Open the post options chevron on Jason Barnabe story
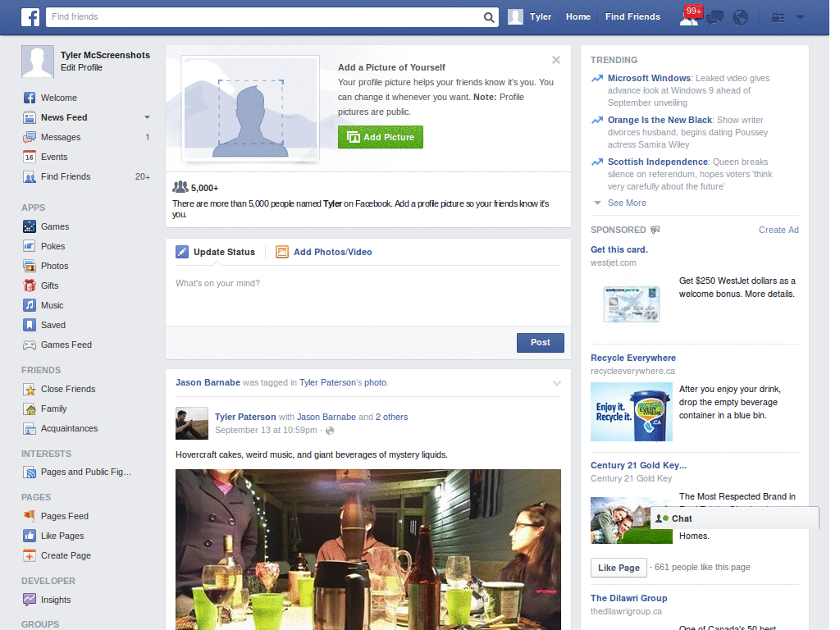This screenshot has height=630, width=840. [x=557, y=383]
